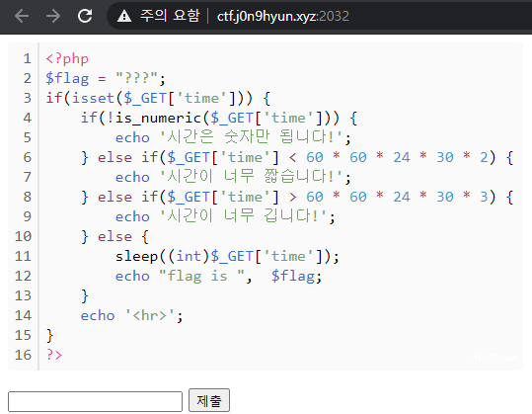This screenshot has height=414, width=532.
Task: Submit the form with the 제출 button
Action: [209, 400]
